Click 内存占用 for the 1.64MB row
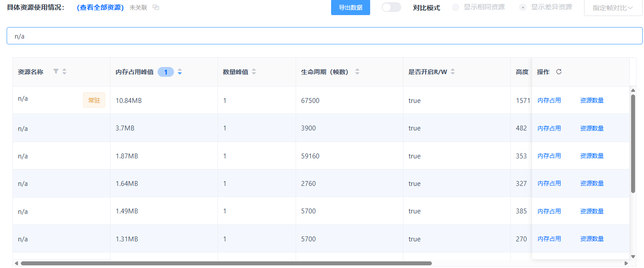 549,183
